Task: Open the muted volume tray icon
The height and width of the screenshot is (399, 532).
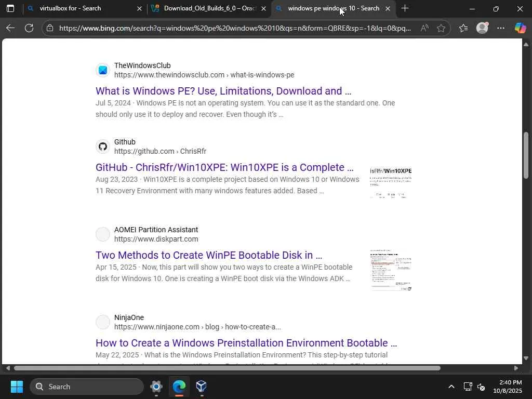Action: 481,387
